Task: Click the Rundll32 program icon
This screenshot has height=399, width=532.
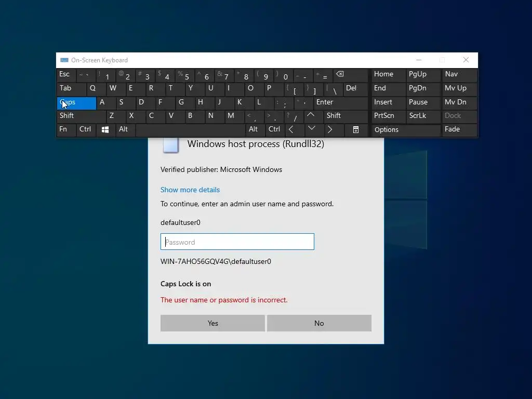Action: click(170, 145)
